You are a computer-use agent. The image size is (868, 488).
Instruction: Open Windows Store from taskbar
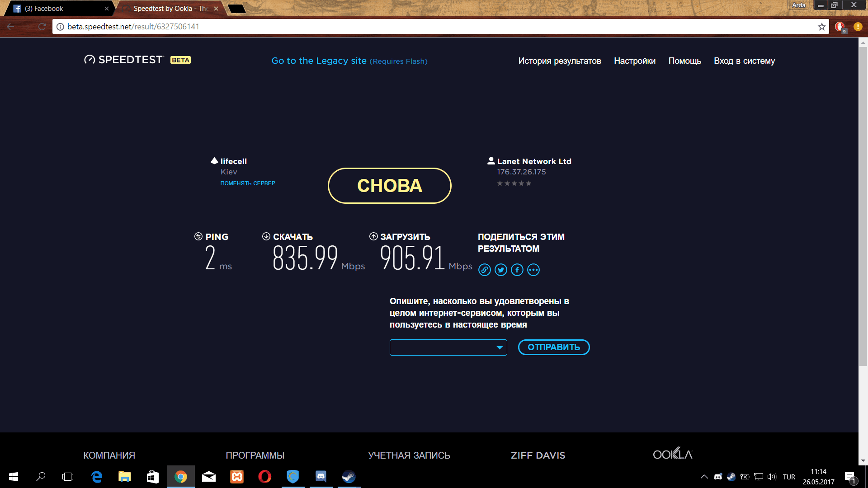(153, 477)
